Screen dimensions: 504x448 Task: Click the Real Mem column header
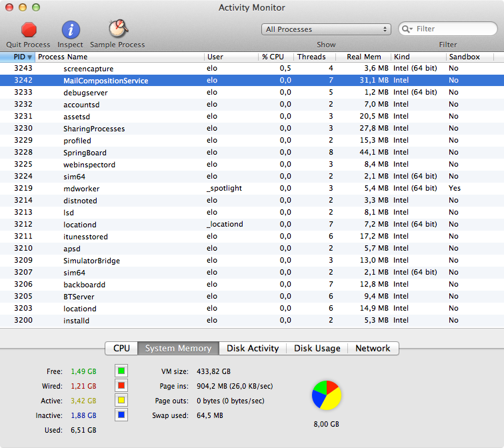click(363, 57)
